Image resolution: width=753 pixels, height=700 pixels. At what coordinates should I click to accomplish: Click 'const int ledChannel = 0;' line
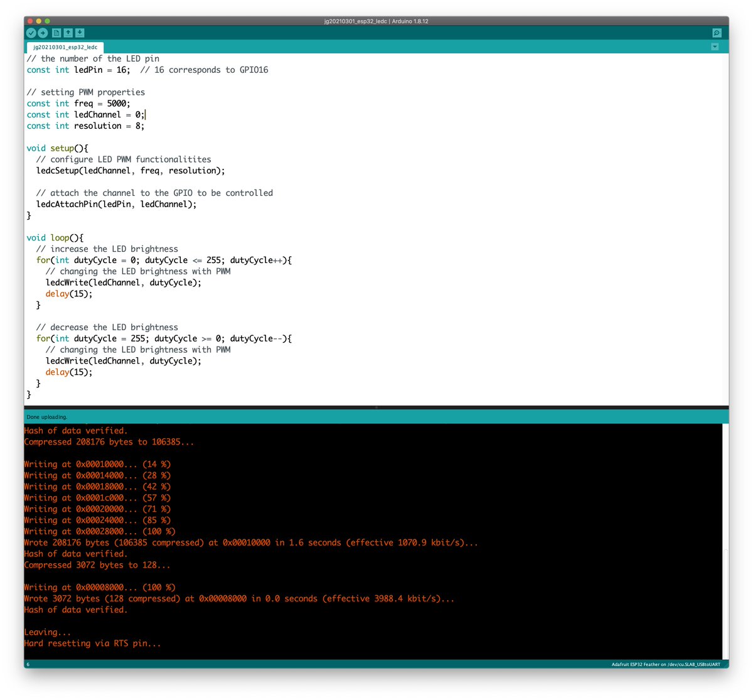(86, 115)
